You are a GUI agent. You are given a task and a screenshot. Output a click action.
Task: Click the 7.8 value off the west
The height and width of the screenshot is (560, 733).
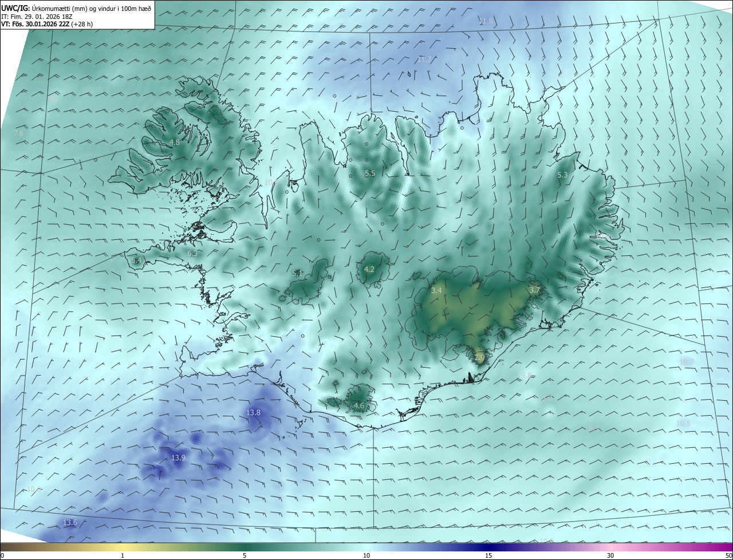(x=18, y=133)
